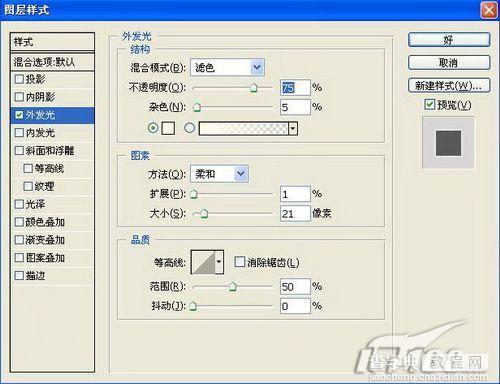The width and height of the screenshot is (500, 384).
Task: Uncheck the 预览 preview checkbox
Action: pyautogui.click(x=430, y=105)
